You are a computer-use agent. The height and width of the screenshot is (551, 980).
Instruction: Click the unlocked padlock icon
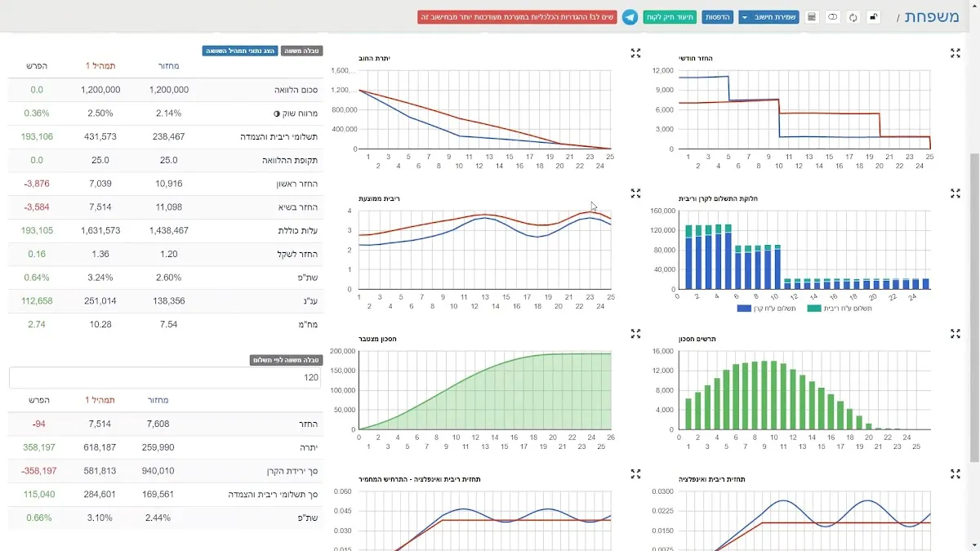tap(874, 17)
